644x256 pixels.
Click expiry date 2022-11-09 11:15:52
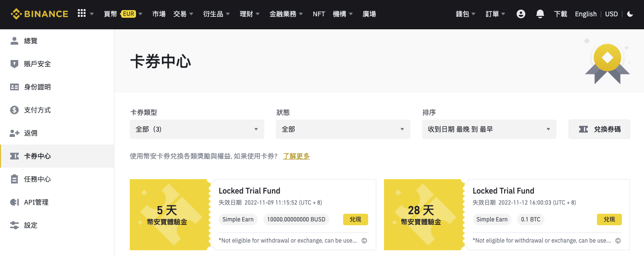[x=272, y=203]
